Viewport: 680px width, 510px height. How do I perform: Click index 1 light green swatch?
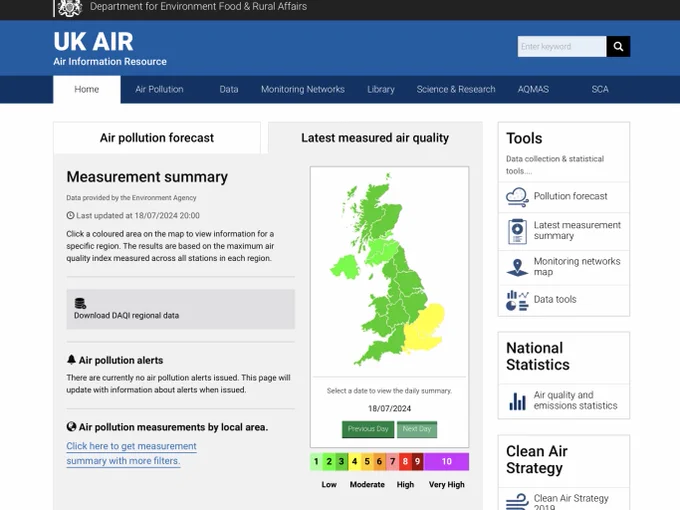(316, 461)
